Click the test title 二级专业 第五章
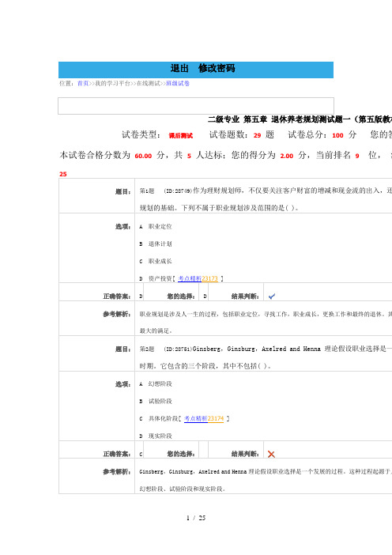The height and width of the screenshot is (555, 392). [237, 119]
